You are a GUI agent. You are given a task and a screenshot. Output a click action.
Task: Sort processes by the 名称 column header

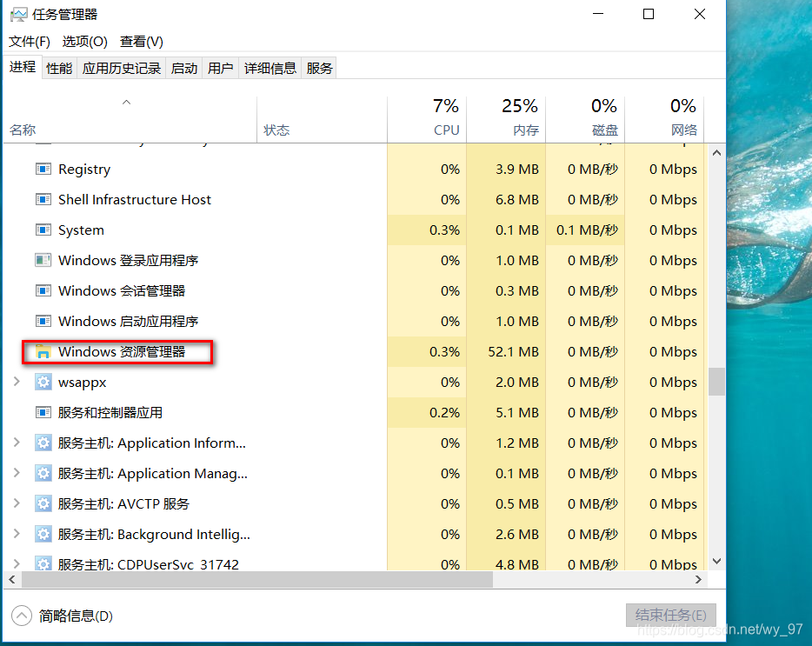click(x=130, y=119)
